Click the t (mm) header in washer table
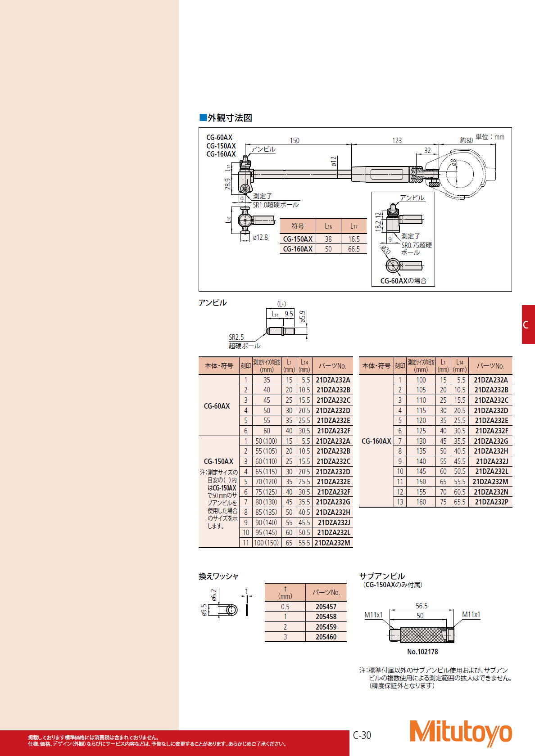Viewport: 535px width, 756px height. [285, 592]
